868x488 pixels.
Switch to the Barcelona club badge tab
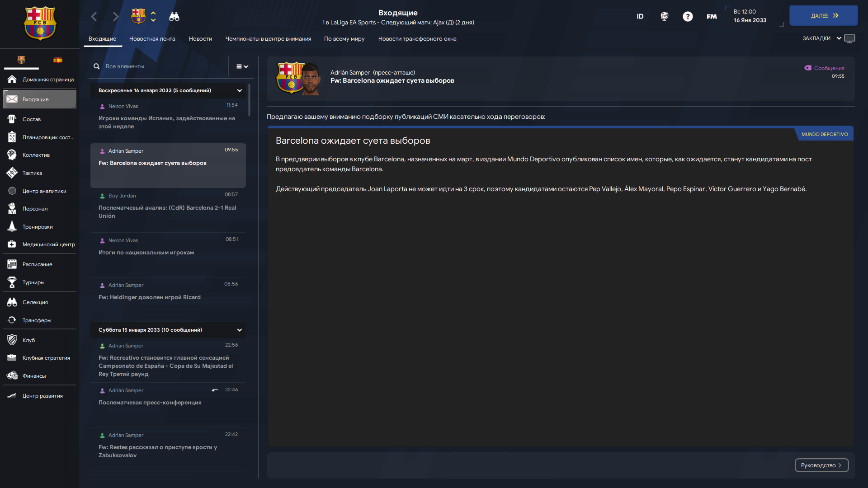(21, 60)
